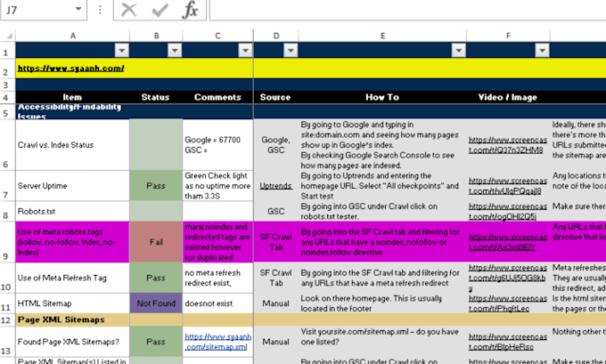Select row 7 header number
606x364 pixels.
pyautogui.click(x=6, y=186)
